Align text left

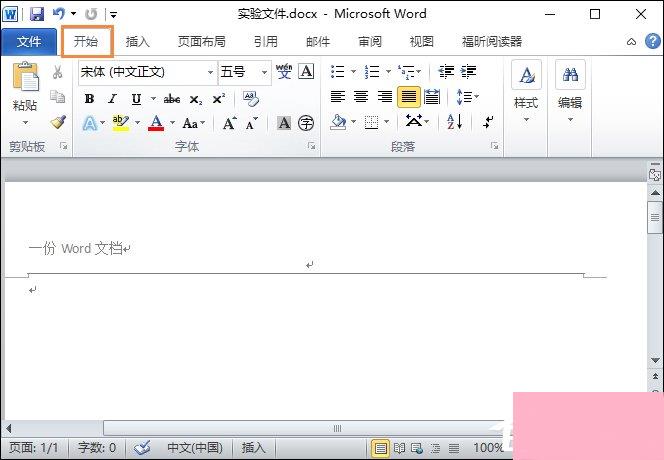tap(338, 97)
